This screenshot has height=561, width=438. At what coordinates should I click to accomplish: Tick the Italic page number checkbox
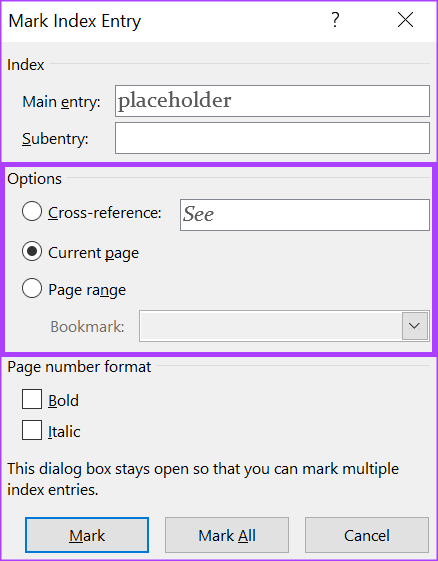pyautogui.click(x=32, y=430)
